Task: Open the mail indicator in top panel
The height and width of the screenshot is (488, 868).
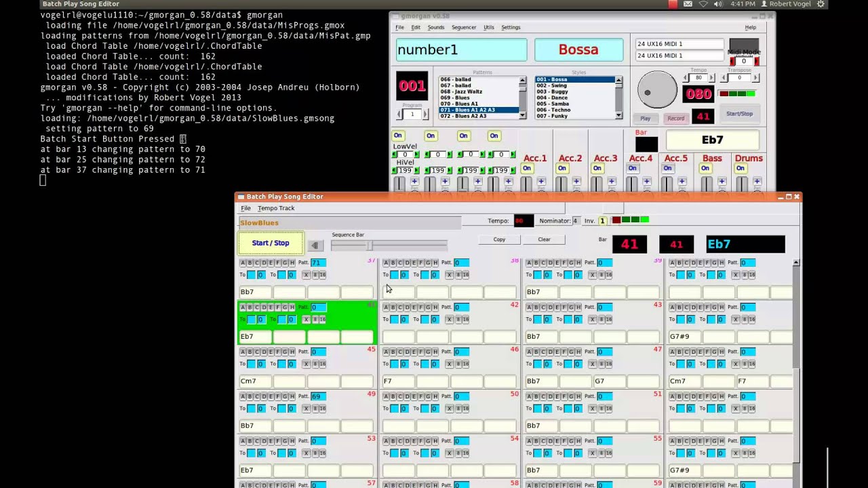Action: tap(688, 4)
